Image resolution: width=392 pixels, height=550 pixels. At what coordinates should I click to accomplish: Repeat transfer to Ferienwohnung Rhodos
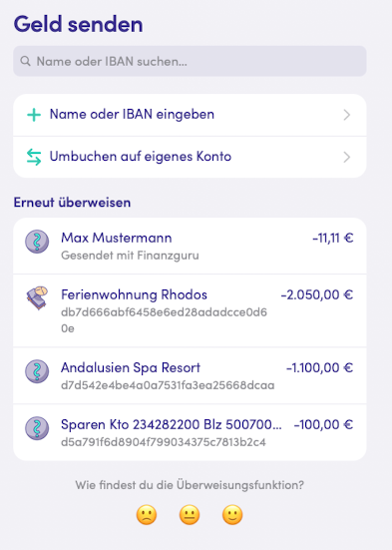[x=190, y=310]
